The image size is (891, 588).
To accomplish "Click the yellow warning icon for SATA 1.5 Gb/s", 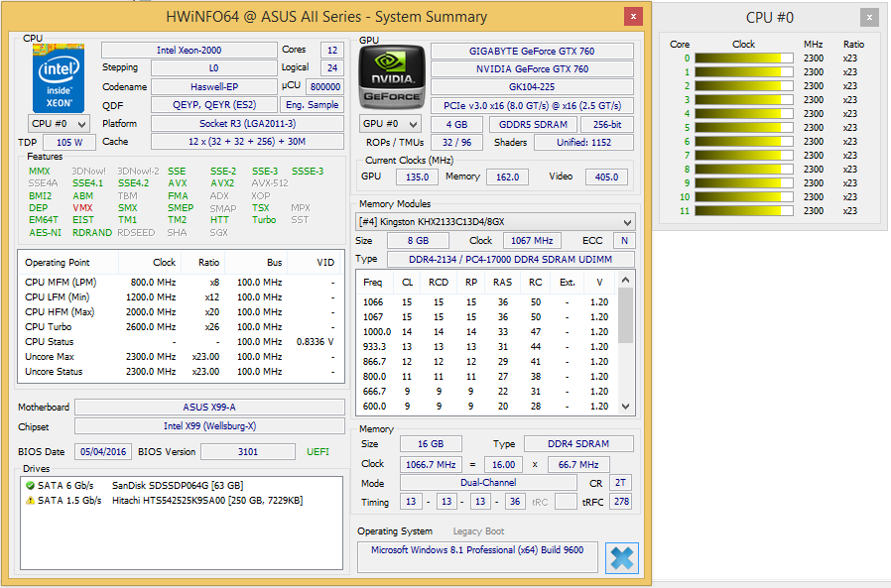I will click(x=30, y=501).
